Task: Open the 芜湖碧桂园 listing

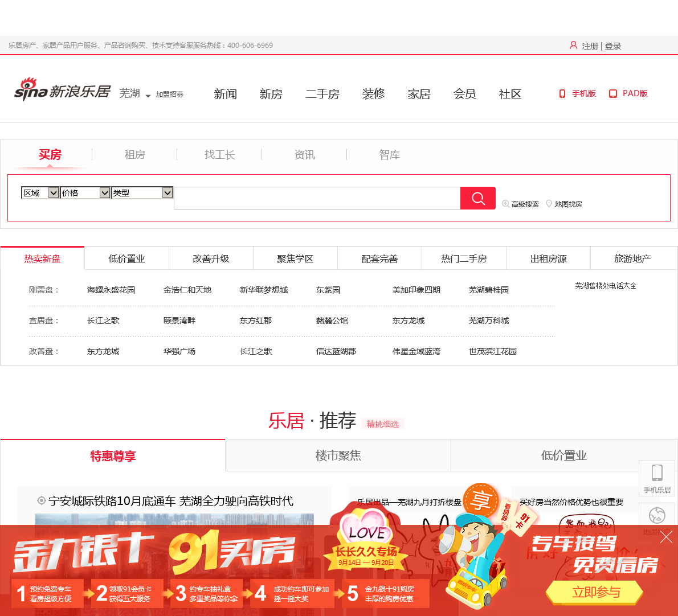Action: click(x=489, y=290)
